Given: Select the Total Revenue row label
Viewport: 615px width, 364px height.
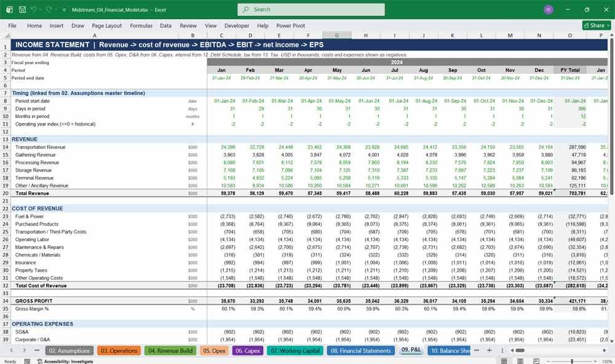Looking at the screenshot, I should [x=32, y=193].
